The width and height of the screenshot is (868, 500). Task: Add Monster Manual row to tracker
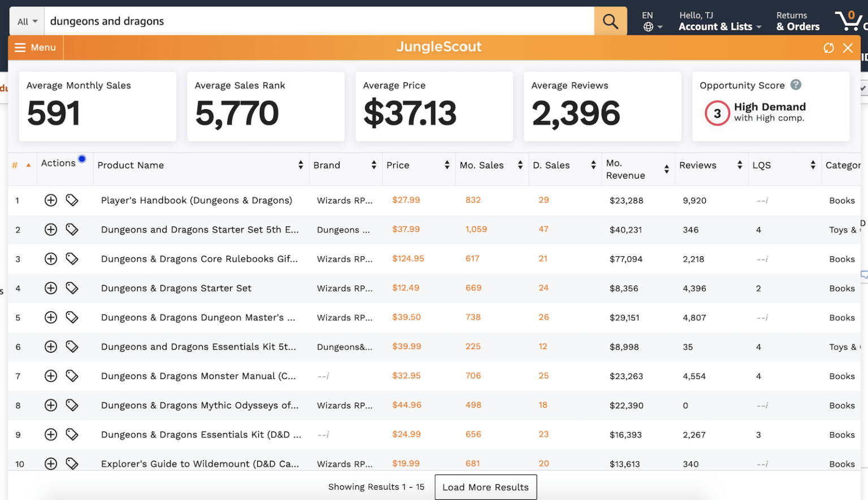pos(51,376)
